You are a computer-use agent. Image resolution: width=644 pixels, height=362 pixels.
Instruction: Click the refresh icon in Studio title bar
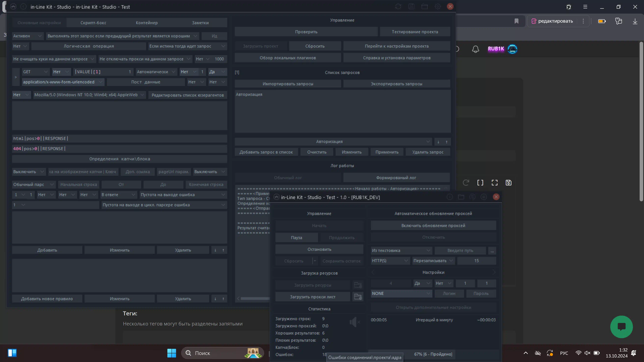(398, 7)
